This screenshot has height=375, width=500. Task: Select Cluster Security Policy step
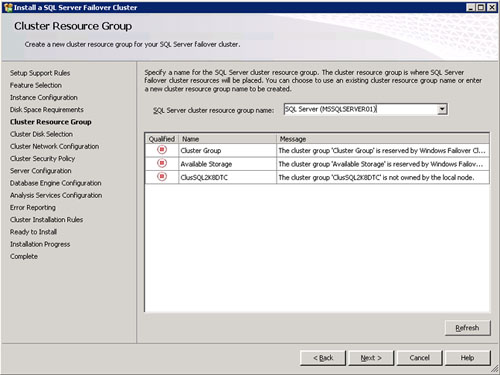point(42,159)
